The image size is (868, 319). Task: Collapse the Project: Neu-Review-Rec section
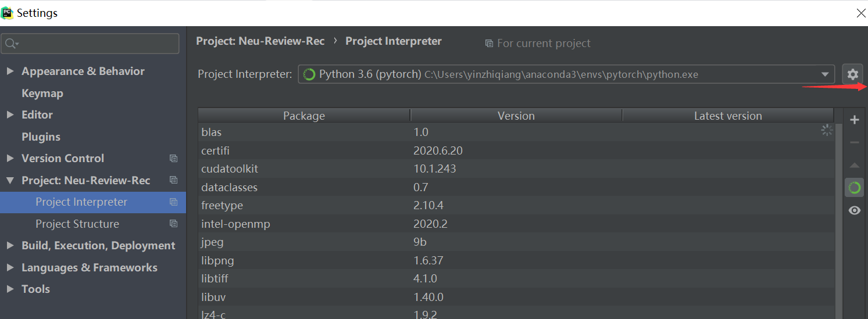(x=10, y=180)
